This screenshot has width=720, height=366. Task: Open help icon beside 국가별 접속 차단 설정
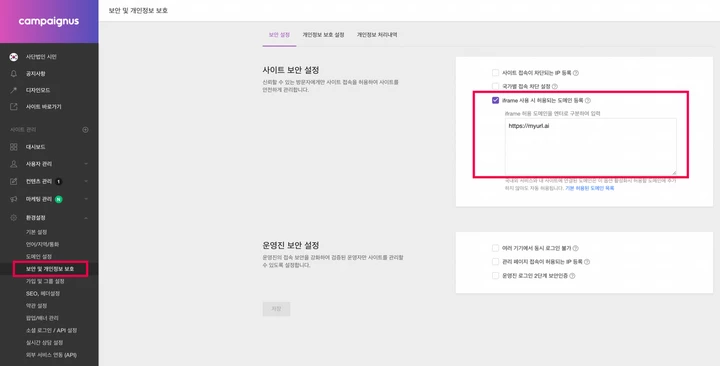coord(555,86)
